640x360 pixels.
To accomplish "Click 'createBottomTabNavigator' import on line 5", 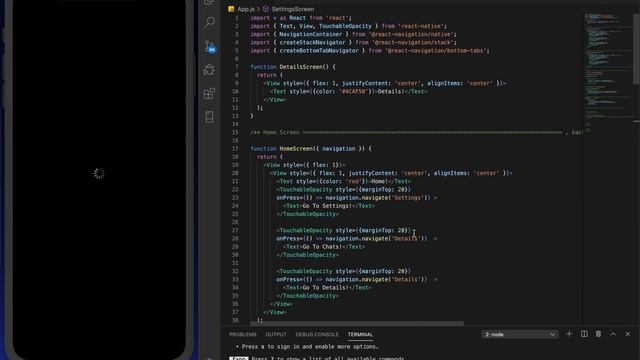I will tap(319, 51).
